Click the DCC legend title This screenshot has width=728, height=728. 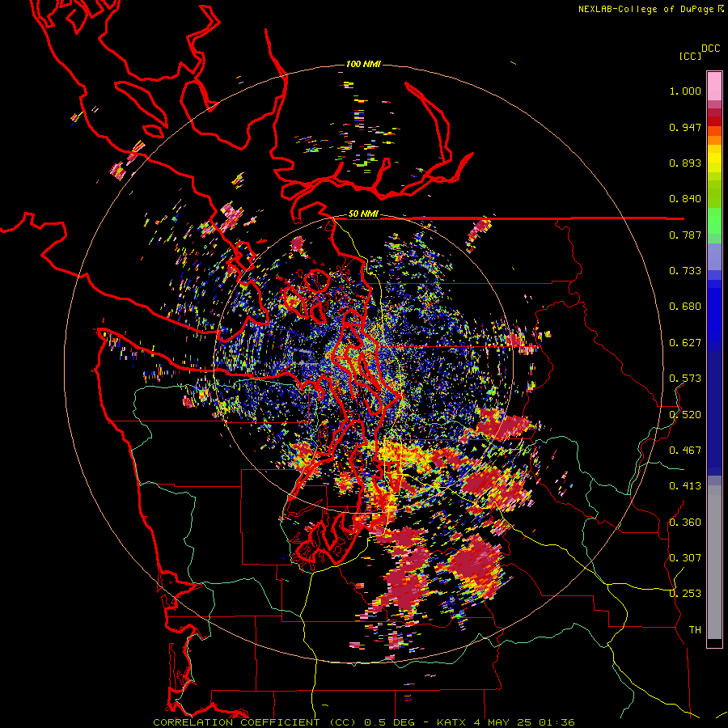click(x=711, y=49)
